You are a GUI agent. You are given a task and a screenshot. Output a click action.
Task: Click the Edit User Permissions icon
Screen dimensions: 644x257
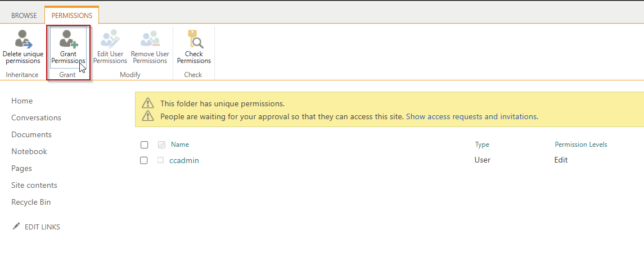pos(110,39)
